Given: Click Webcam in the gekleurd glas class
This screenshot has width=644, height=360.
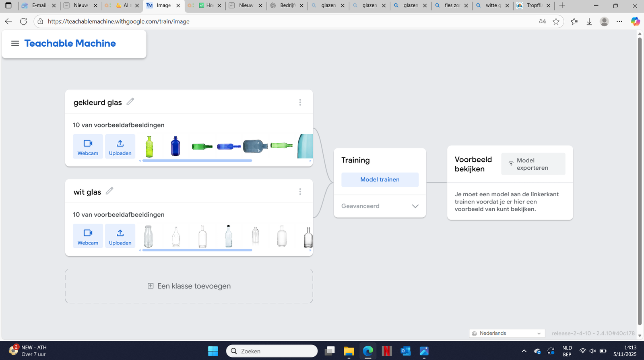Looking at the screenshot, I should 88,146.
